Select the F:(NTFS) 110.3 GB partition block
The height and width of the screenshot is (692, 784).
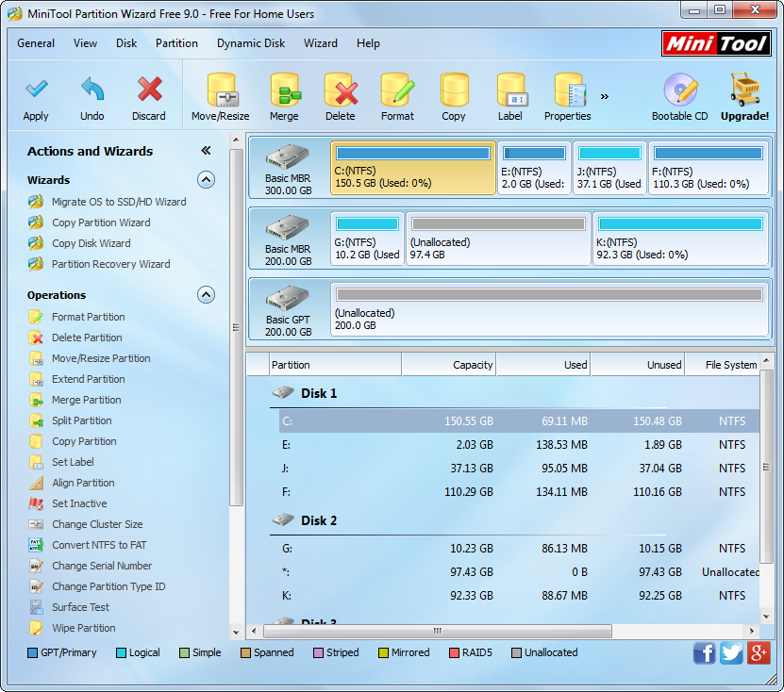pos(709,168)
